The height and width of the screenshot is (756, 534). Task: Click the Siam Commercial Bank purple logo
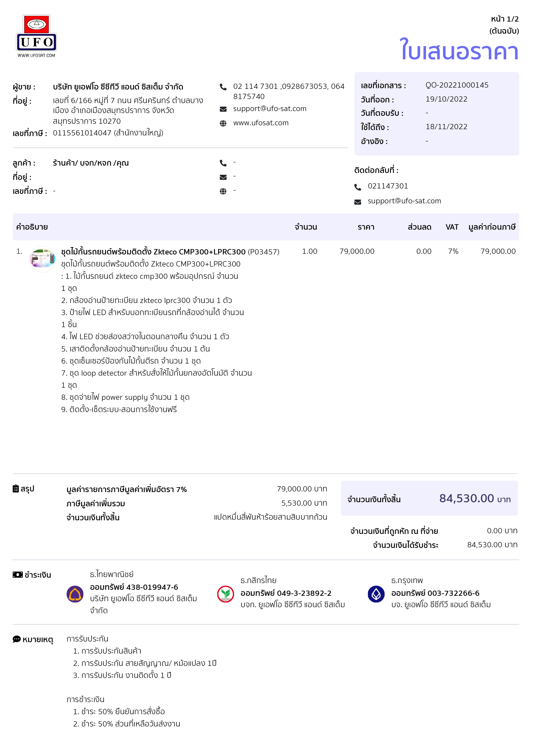point(75,594)
